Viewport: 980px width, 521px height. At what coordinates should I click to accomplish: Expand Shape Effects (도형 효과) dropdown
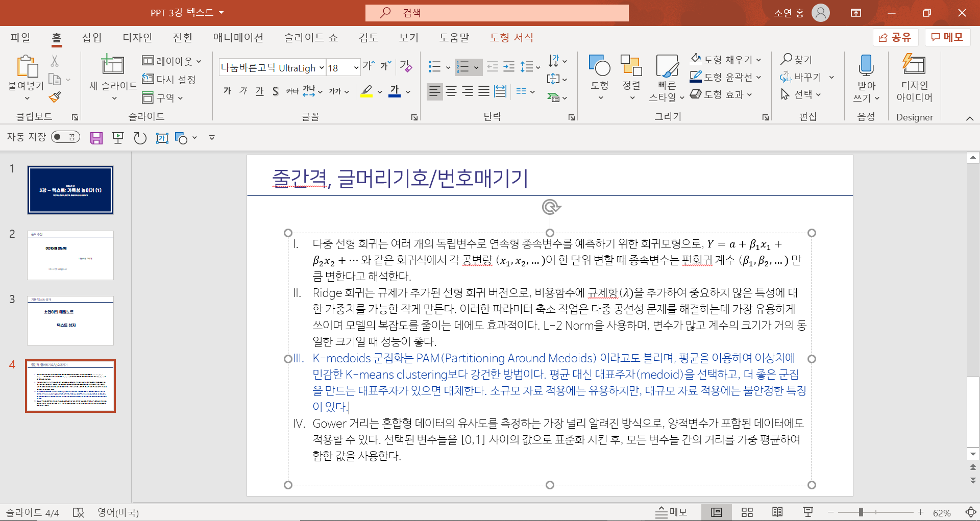click(749, 94)
